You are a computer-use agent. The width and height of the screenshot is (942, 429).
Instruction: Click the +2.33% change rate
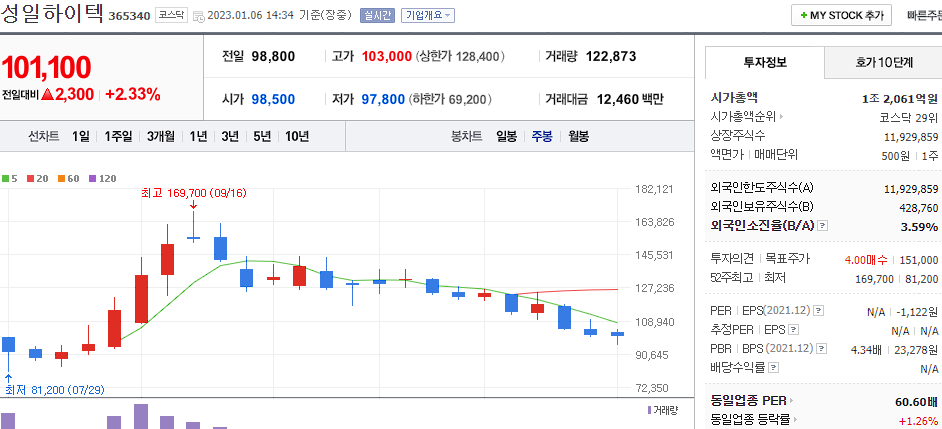coord(133,94)
